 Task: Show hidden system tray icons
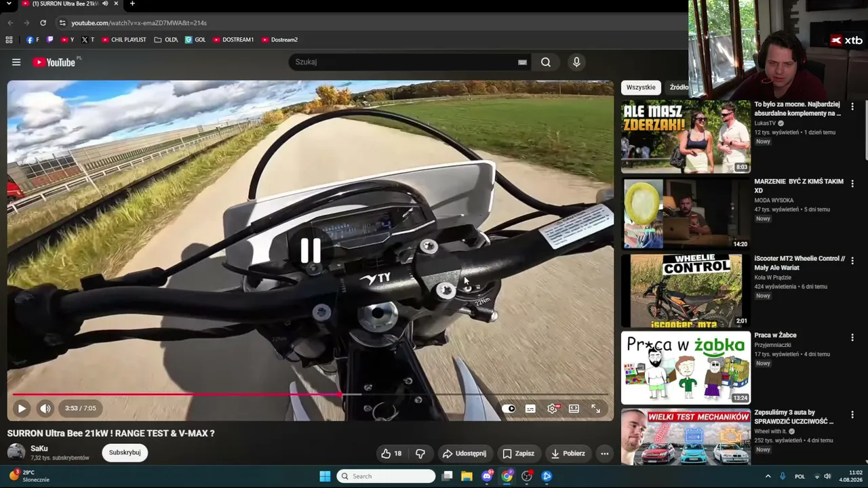(x=768, y=476)
